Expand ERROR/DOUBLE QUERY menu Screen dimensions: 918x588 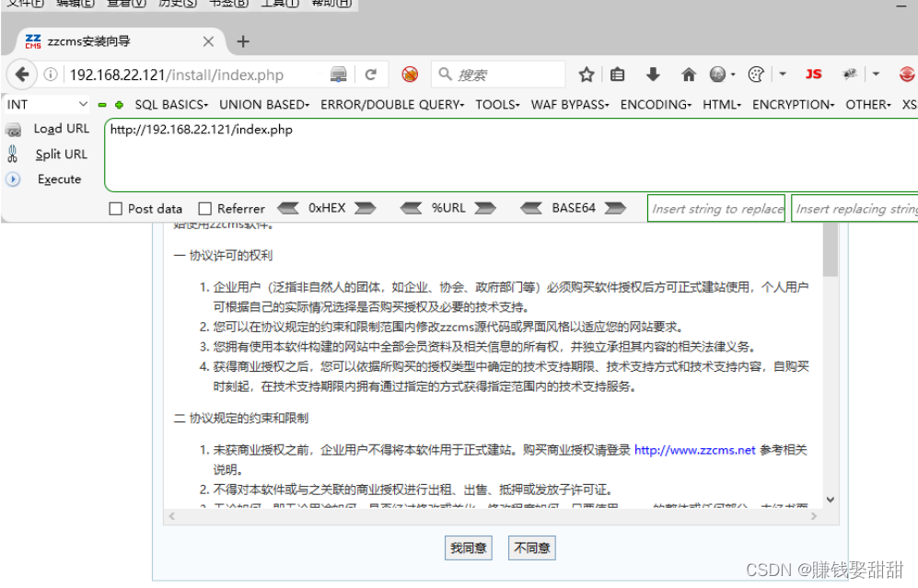[x=392, y=105]
